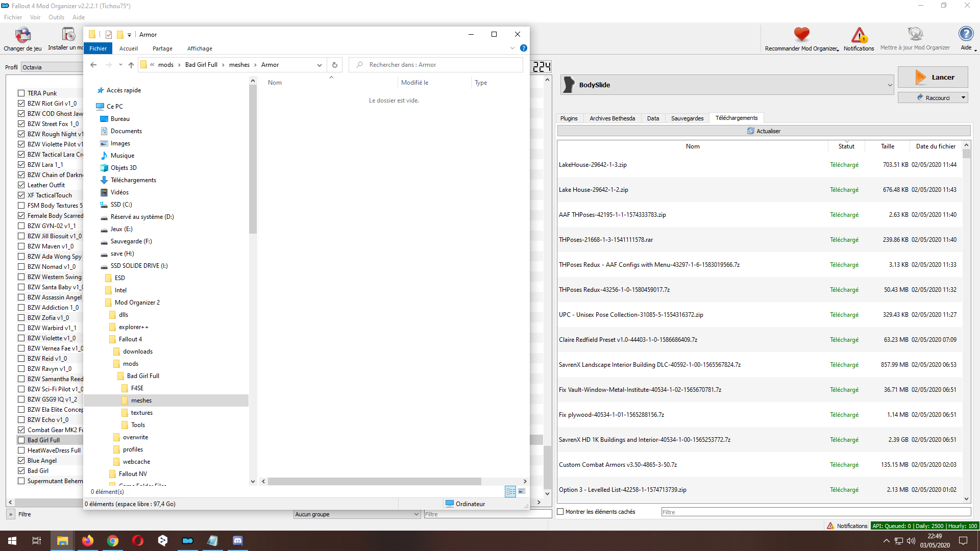This screenshot has width=980, height=551.
Task: Switch Explorer to large icons view
Action: pyautogui.click(x=522, y=491)
